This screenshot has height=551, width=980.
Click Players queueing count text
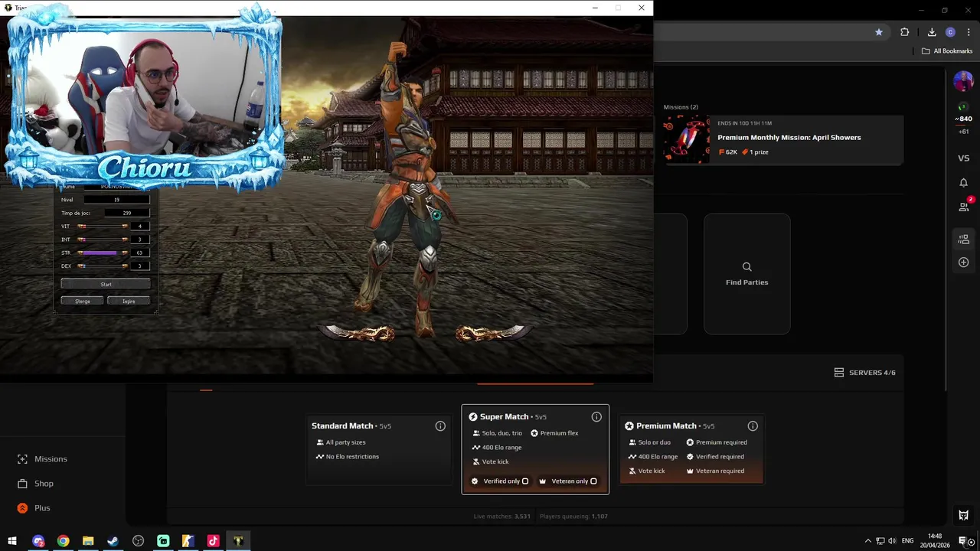pyautogui.click(x=573, y=517)
